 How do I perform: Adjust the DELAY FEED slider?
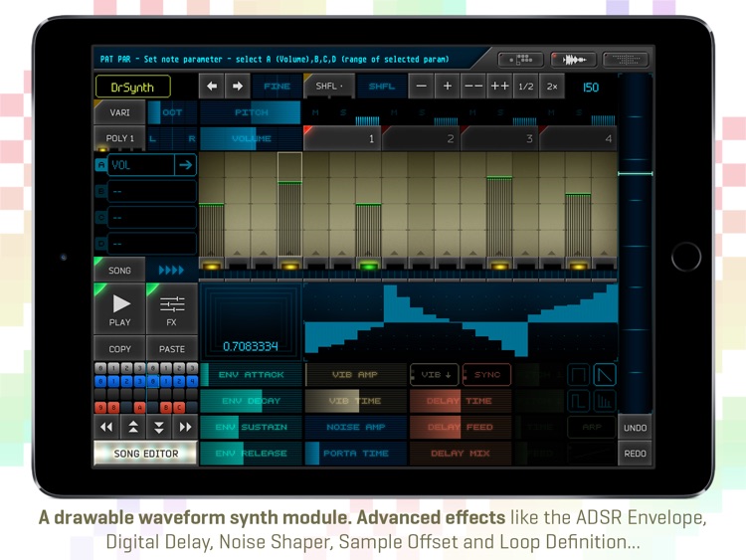pyautogui.click(x=461, y=427)
